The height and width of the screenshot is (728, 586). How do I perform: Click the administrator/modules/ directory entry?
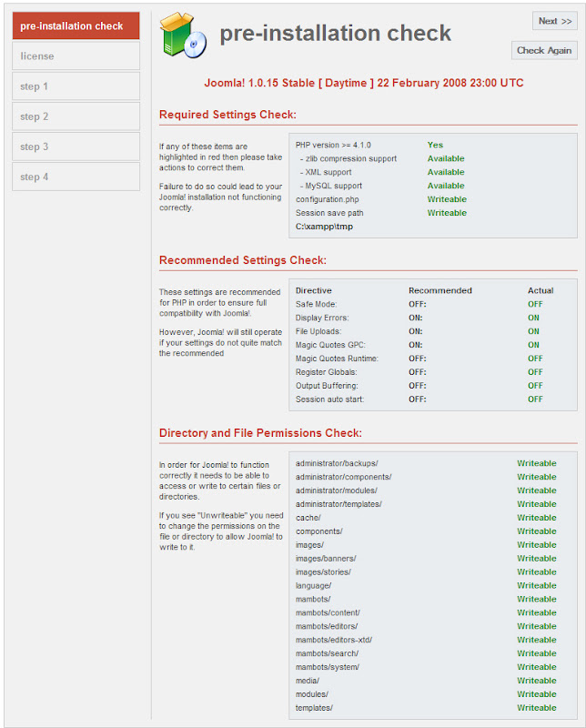pyautogui.click(x=336, y=490)
